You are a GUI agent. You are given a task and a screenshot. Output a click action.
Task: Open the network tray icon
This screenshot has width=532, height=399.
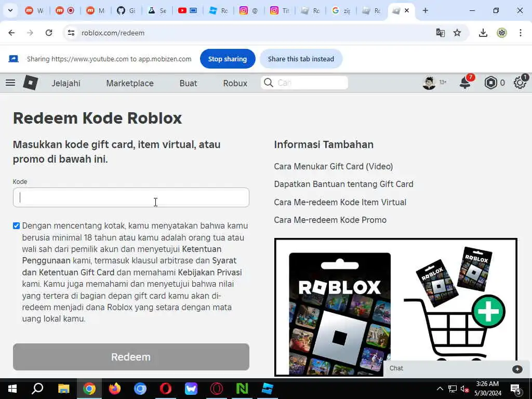(x=453, y=389)
